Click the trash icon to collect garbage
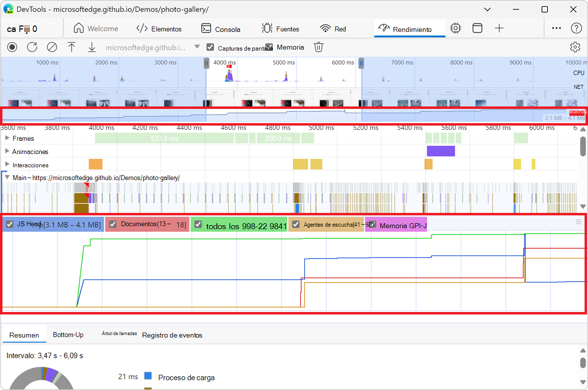Viewport: 588px width, 390px height. point(318,47)
